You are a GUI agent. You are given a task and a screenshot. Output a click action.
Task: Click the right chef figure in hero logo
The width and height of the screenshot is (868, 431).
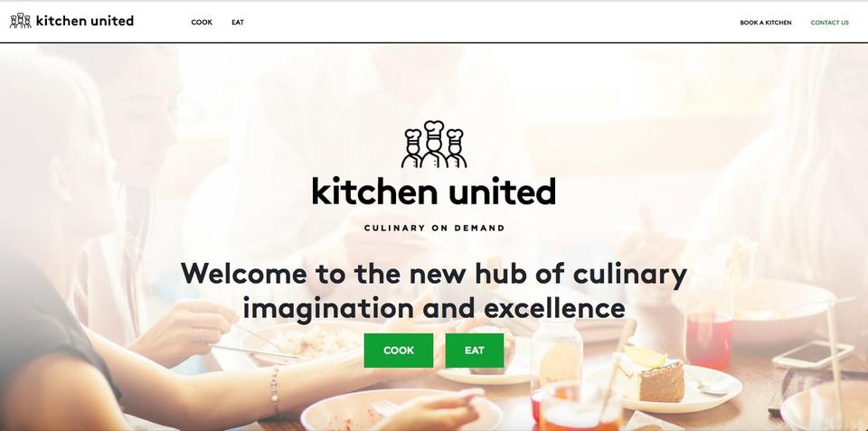coord(456,148)
